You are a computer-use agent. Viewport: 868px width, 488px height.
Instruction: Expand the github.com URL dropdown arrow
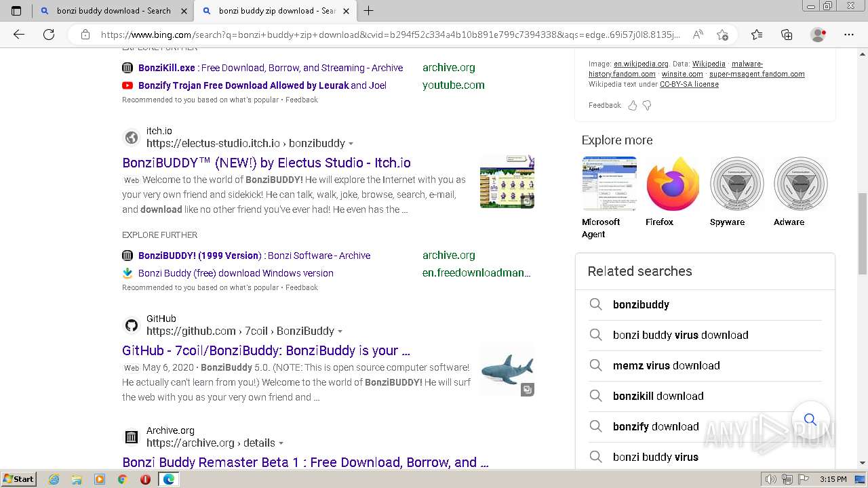[340, 331]
